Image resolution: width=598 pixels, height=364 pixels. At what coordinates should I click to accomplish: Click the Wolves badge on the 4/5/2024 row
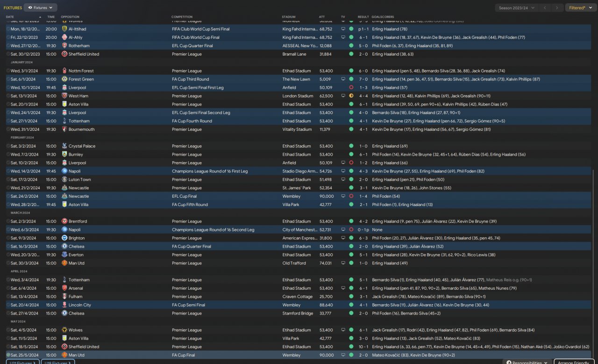click(64, 330)
